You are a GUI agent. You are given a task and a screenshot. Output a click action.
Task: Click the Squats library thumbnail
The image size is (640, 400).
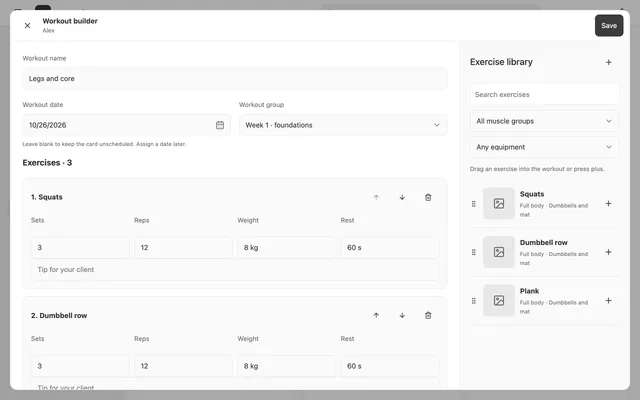coord(498,203)
